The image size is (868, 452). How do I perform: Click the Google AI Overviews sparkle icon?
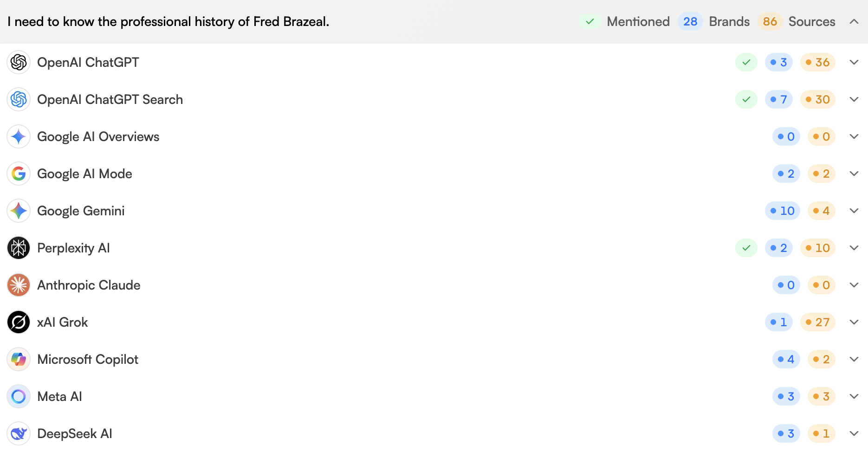pyautogui.click(x=19, y=136)
